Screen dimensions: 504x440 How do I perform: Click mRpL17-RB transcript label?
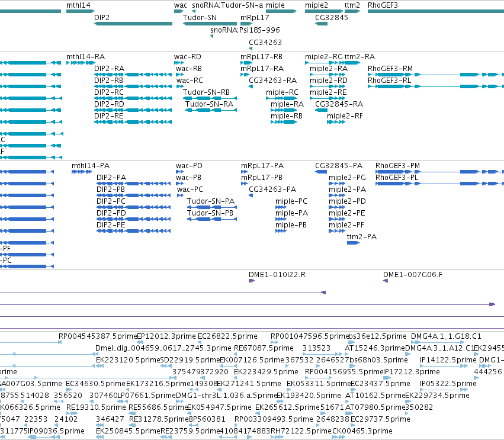point(261,57)
